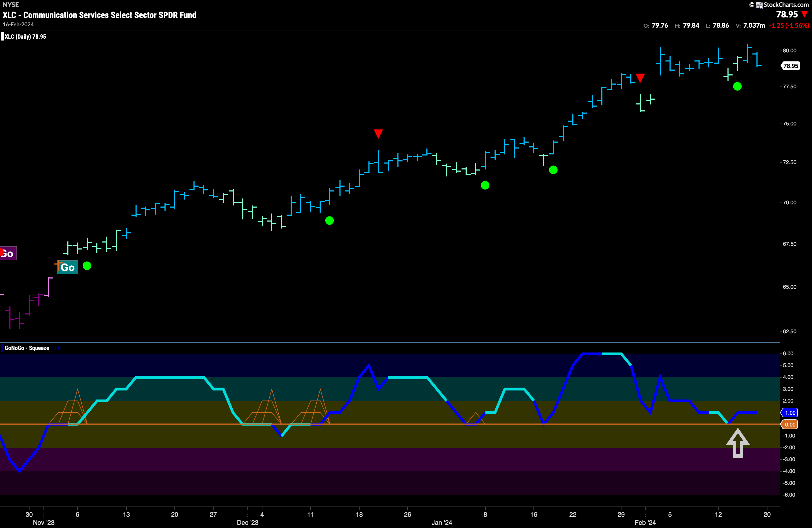
Task: Click the large 78.95 price in the header
Action: 787,14
